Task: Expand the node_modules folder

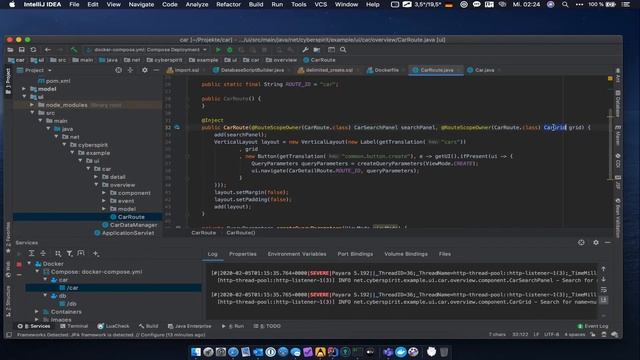Action: tap(32, 105)
